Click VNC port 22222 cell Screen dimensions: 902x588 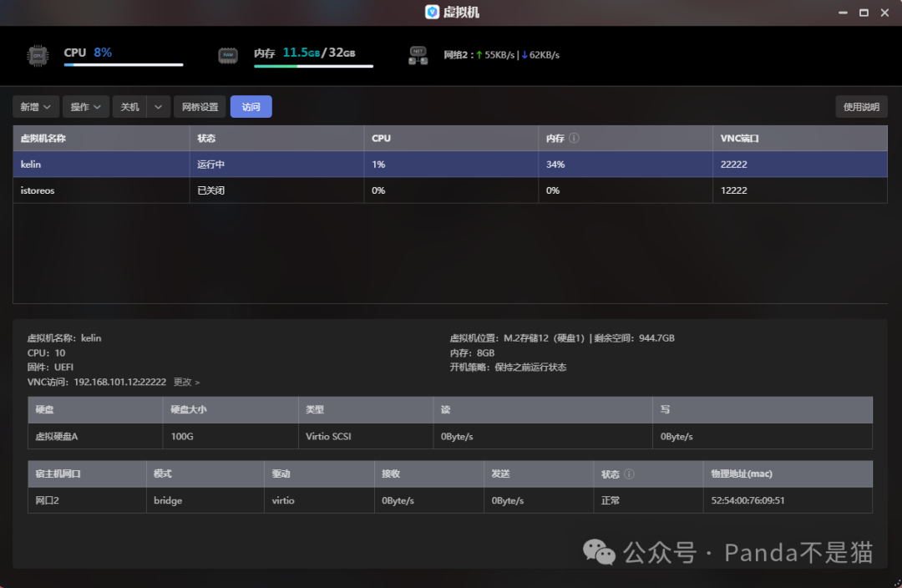pos(799,164)
